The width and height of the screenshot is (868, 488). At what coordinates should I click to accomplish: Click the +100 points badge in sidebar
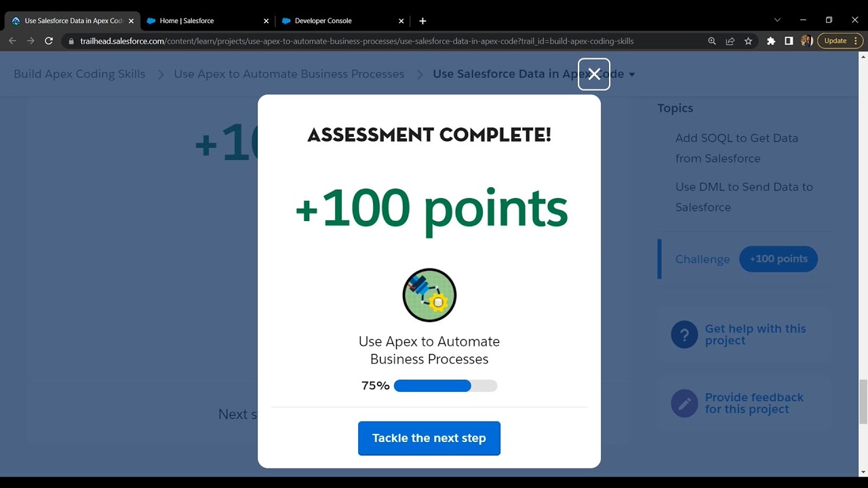tap(778, 259)
